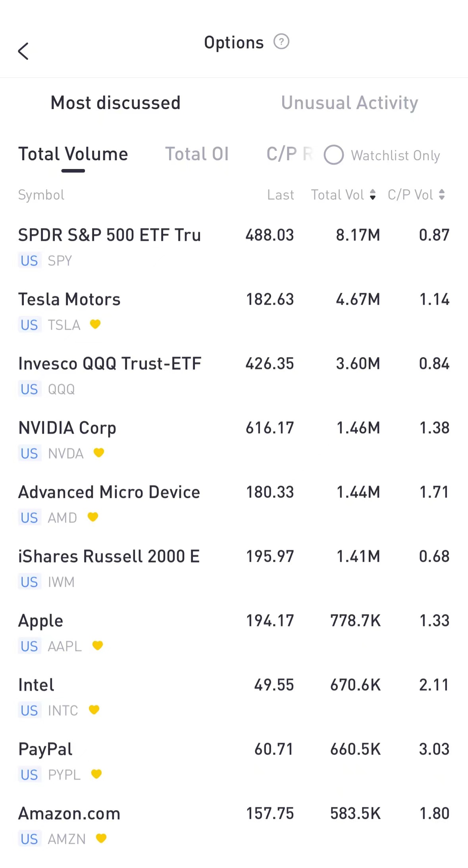Tap the heart icon next to INTC
Viewport: 468px width, 868px height.
[x=94, y=710]
